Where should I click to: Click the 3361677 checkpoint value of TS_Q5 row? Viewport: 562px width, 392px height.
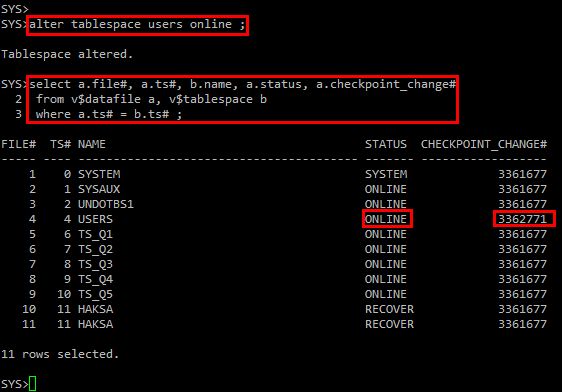point(523,294)
